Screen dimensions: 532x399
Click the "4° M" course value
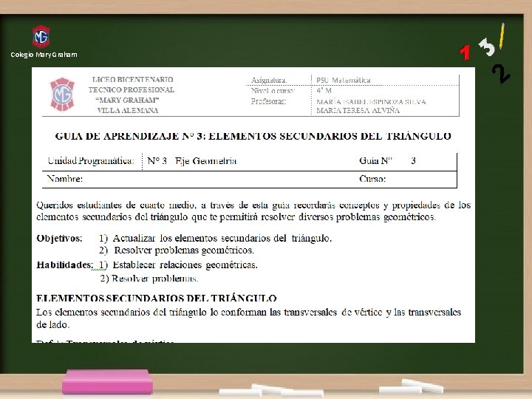point(324,91)
